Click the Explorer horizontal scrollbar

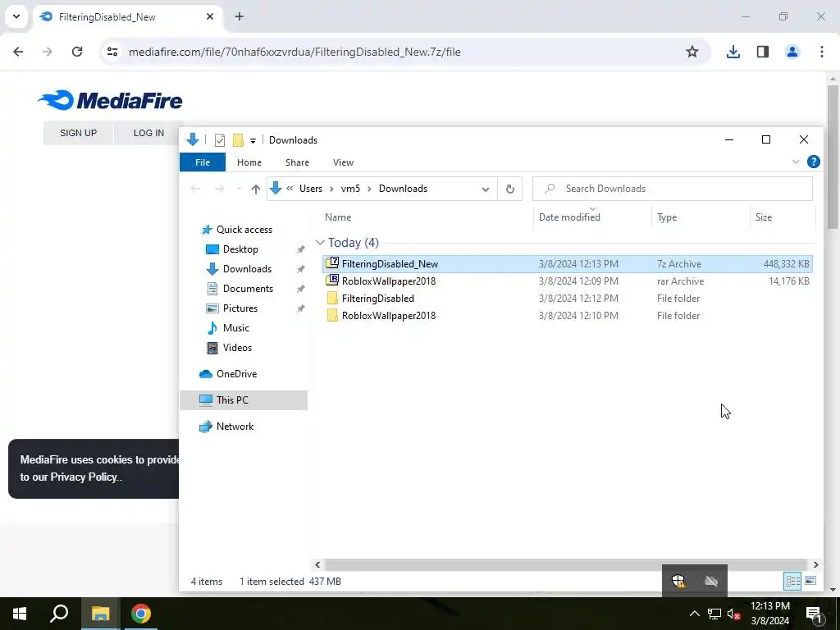566,564
